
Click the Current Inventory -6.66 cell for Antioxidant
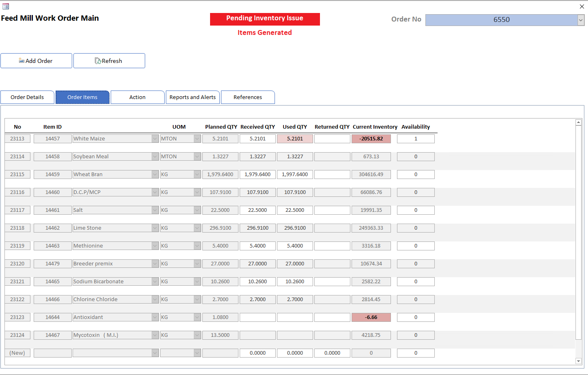click(x=371, y=317)
